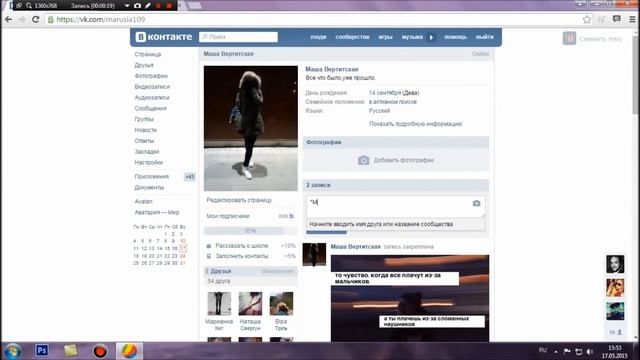The image size is (640, 360).
Task: Expand Показать подробную информацию
Action: click(416, 124)
